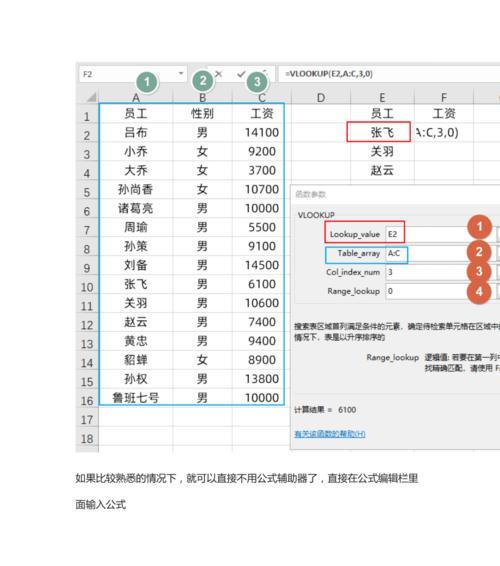Click the Name Box showing F2

pos(132,74)
